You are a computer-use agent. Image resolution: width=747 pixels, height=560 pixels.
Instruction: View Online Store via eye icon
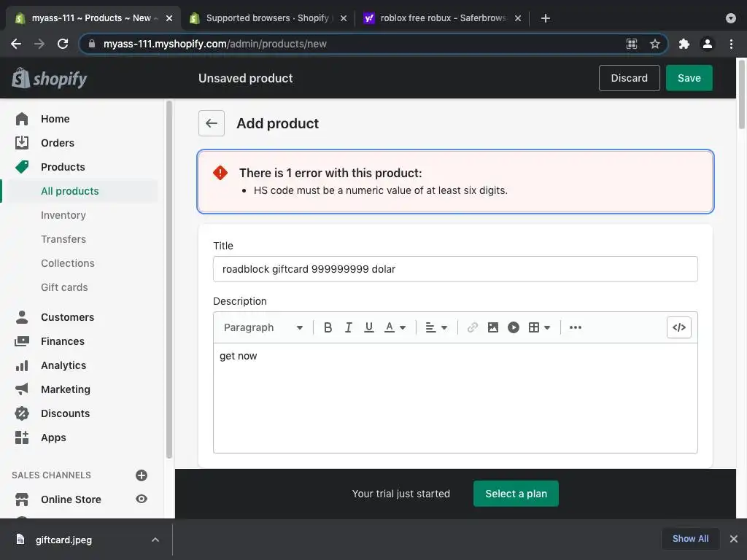142,499
